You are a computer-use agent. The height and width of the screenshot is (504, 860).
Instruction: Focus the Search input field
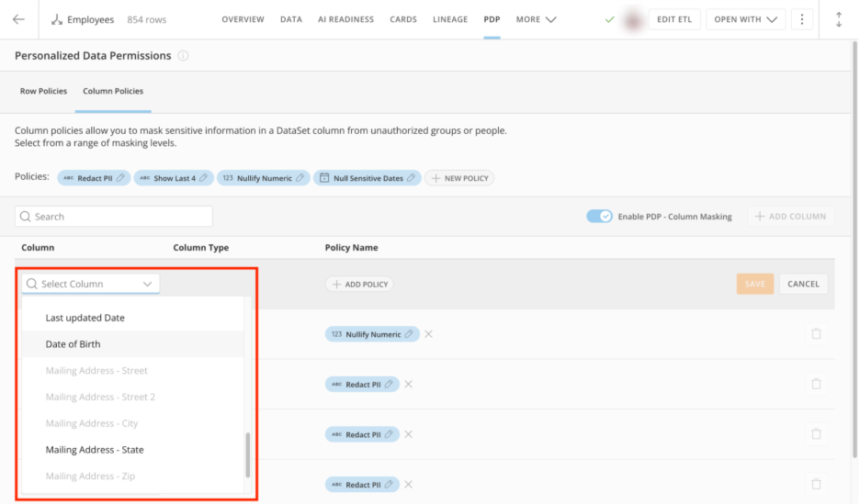click(x=114, y=217)
